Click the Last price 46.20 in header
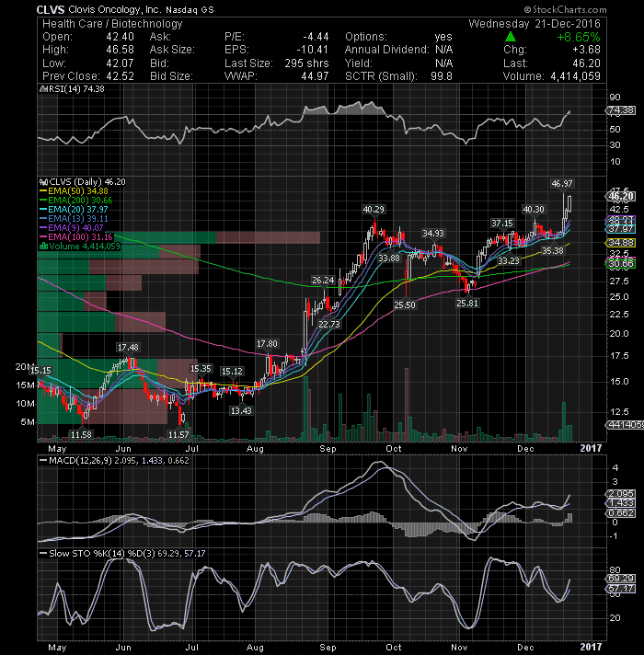The image size is (644, 655). [x=586, y=63]
